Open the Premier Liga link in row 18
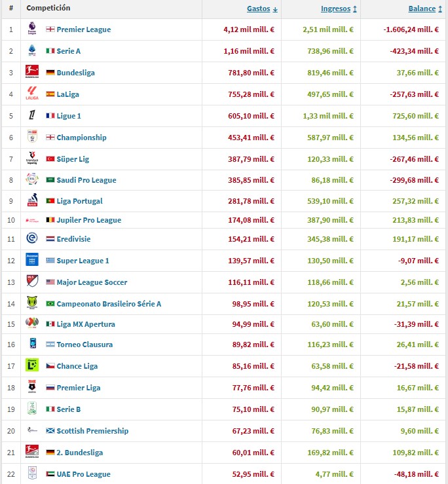 [x=79, y=388]
